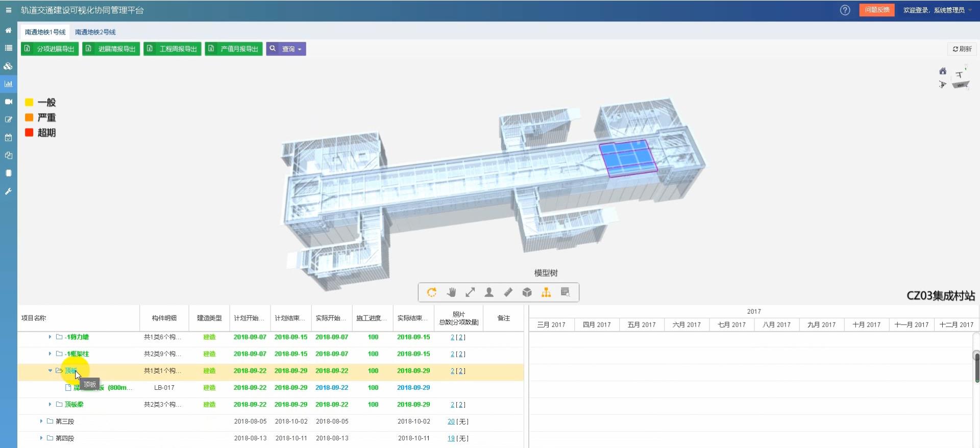Open the 查询 search dropdown
Viewport: 980px width, 448px height.
(286, 49)
